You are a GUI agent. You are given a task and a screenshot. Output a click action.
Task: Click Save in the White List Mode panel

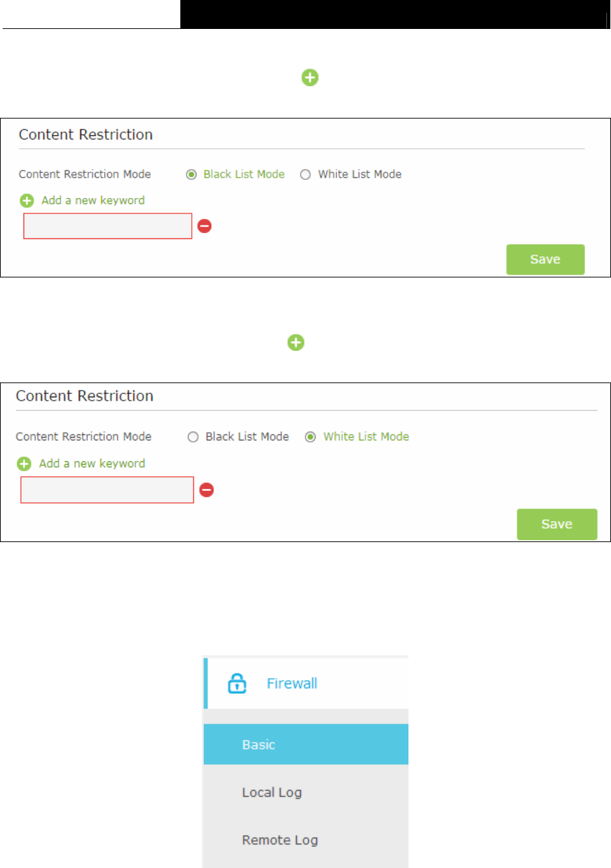point(556,524)
